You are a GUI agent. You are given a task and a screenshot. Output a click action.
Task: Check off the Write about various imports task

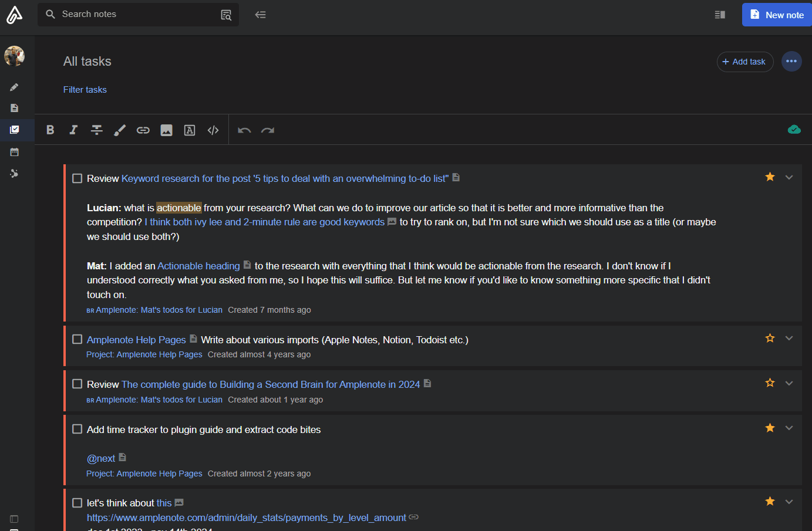pos(77,339)
